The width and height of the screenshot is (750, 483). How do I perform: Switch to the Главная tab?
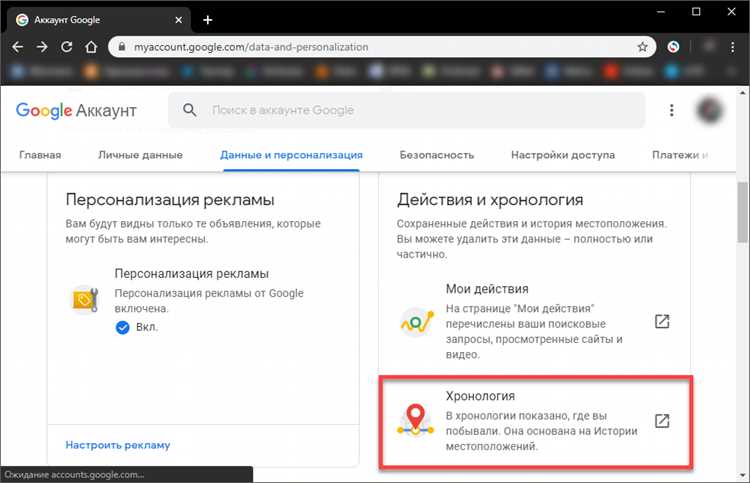40,155
